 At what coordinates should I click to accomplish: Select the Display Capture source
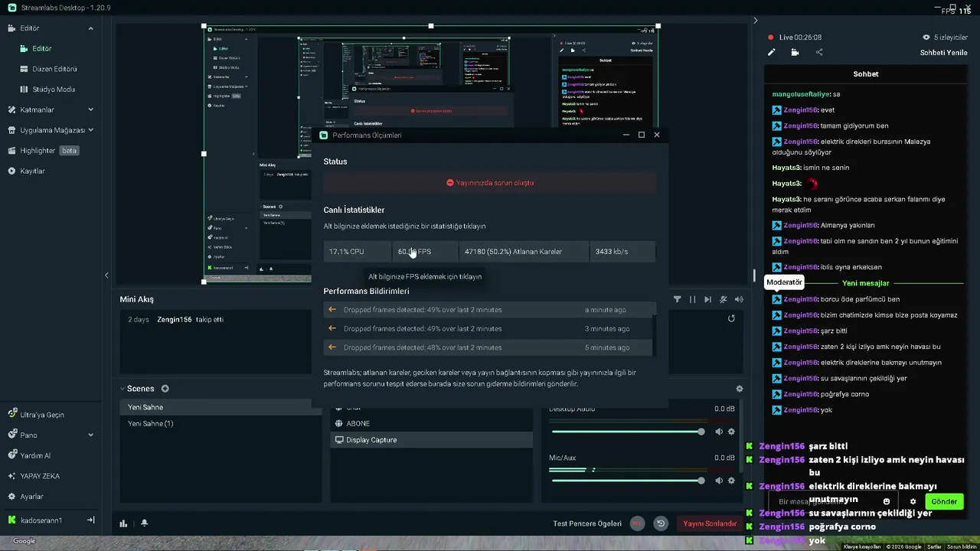point(431,440)
